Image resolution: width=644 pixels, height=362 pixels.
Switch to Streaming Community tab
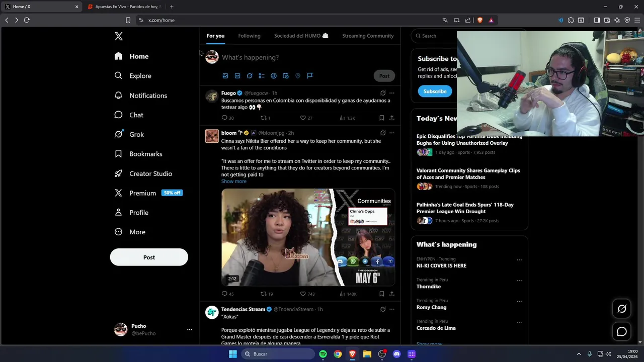pos(368,36)
